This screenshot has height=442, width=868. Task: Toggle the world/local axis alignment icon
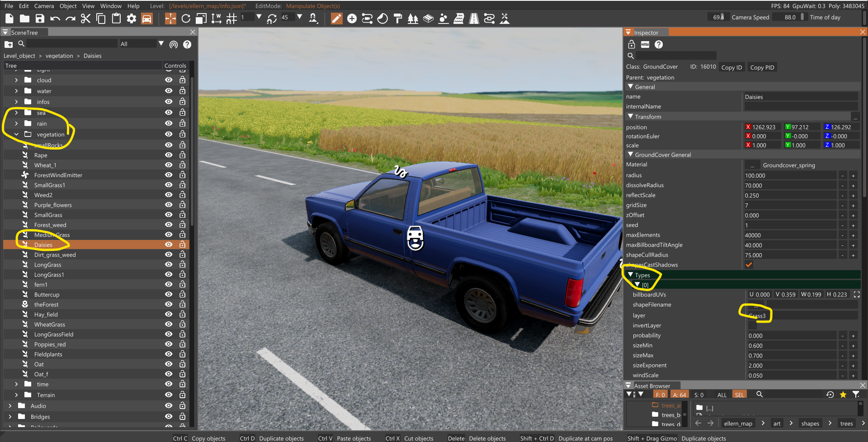pyautogui.click(x=216, y=19)
